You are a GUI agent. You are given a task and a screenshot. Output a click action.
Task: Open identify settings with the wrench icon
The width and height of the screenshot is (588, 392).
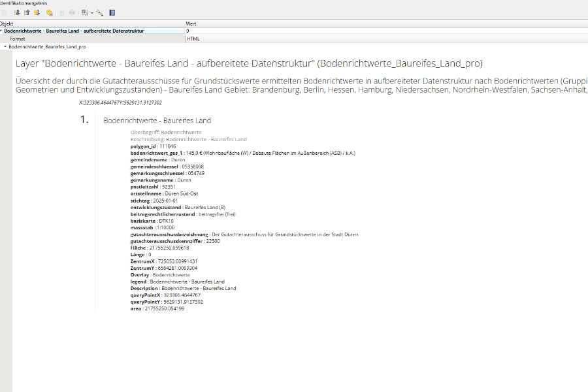100,12
